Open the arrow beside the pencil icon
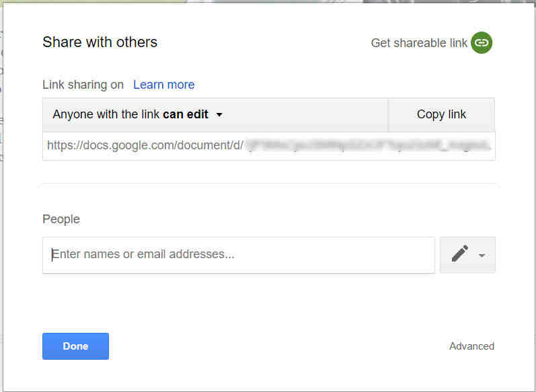 pyautogui.click(x=482, y=256)
